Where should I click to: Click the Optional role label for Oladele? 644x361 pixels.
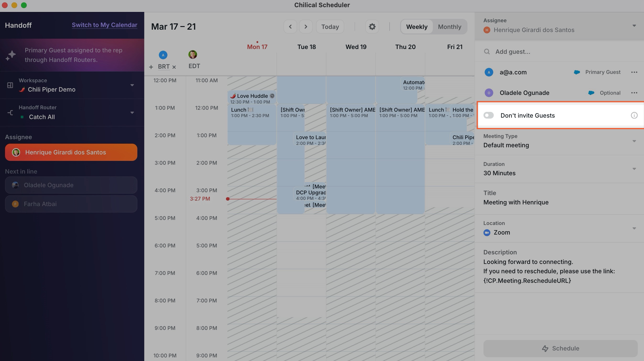[x=610, y=93]
